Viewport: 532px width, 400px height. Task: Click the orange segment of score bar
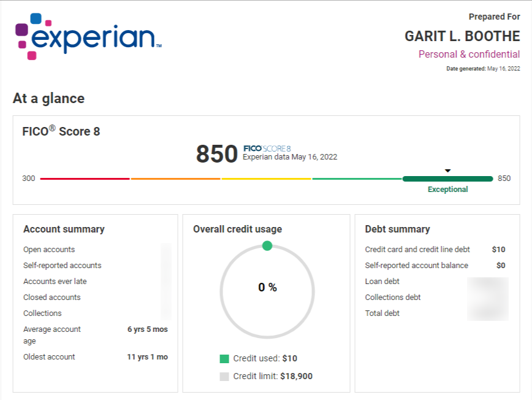click(176, 179)
